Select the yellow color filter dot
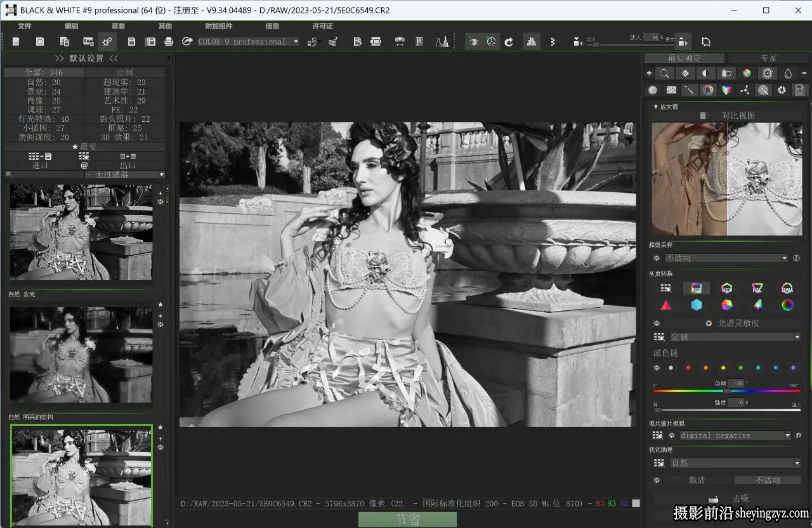Screen dimensions: 812x528 [x=723, y=368]
